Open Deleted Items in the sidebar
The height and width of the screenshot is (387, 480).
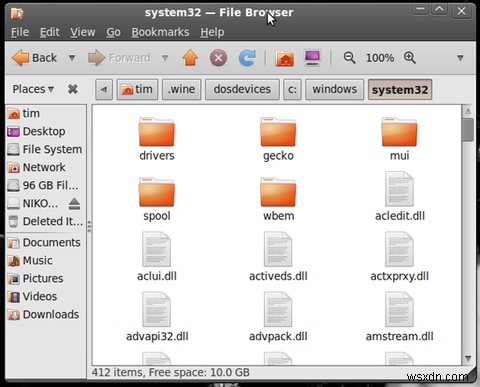46,221
